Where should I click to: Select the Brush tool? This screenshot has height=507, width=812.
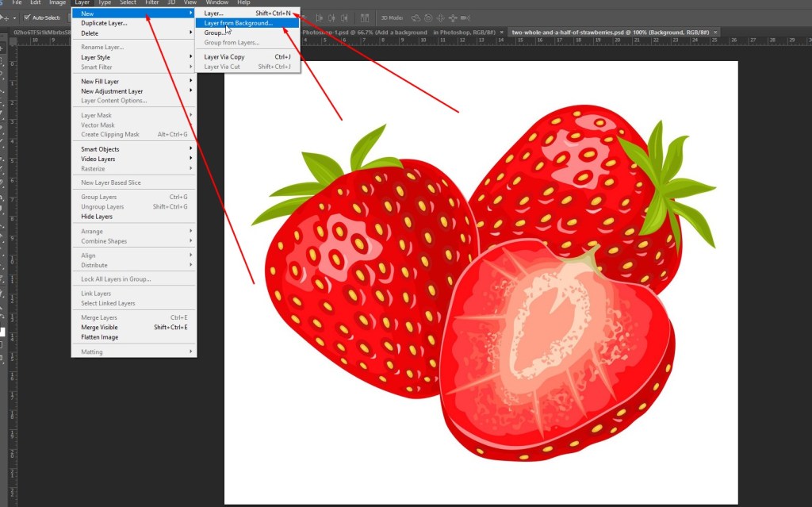click(6, 140)
